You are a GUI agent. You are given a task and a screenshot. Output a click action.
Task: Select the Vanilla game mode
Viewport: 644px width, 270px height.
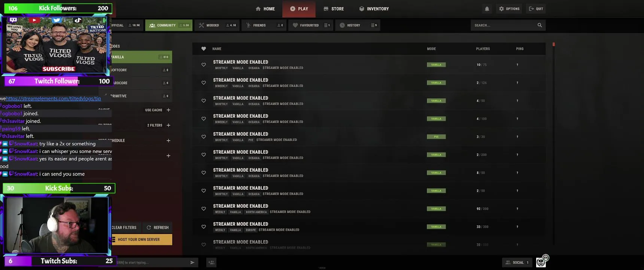(142, 57)
